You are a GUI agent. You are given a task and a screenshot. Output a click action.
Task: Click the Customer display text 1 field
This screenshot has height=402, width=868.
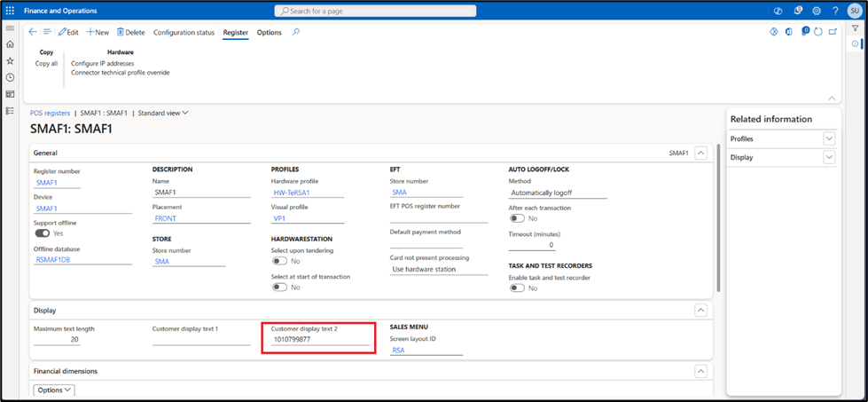click(x=201, y=339)
